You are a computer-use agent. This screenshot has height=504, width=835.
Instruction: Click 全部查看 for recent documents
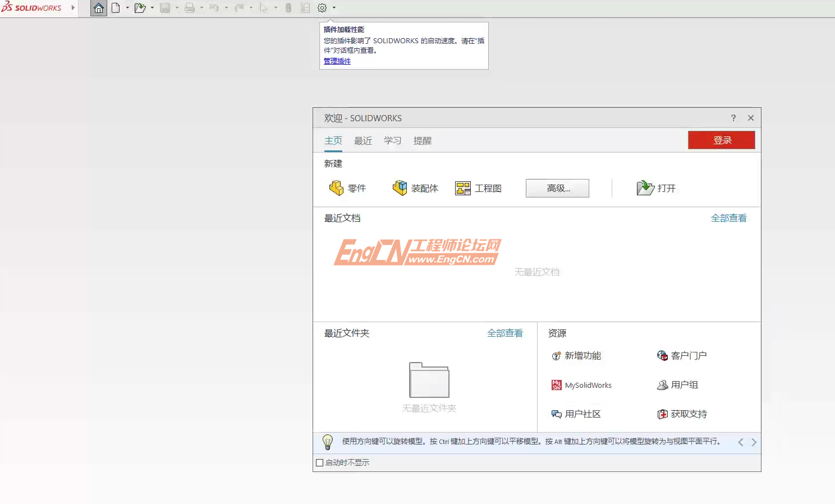[x=728, y=218]
